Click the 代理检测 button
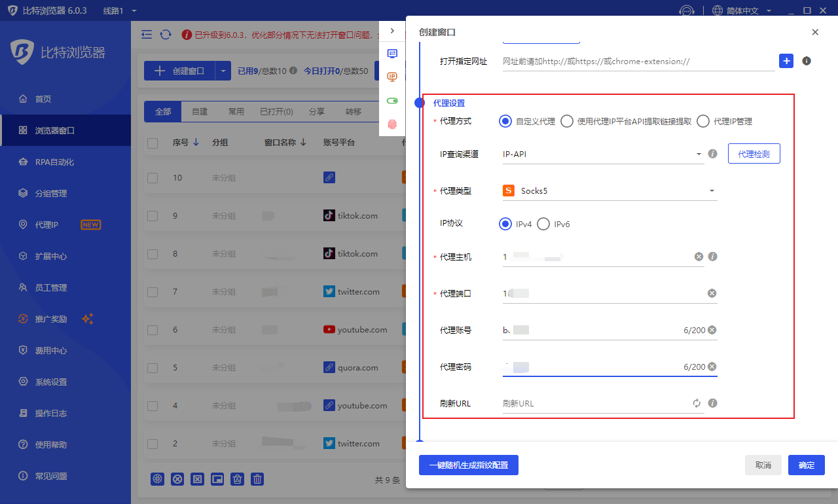 point(754,154)
